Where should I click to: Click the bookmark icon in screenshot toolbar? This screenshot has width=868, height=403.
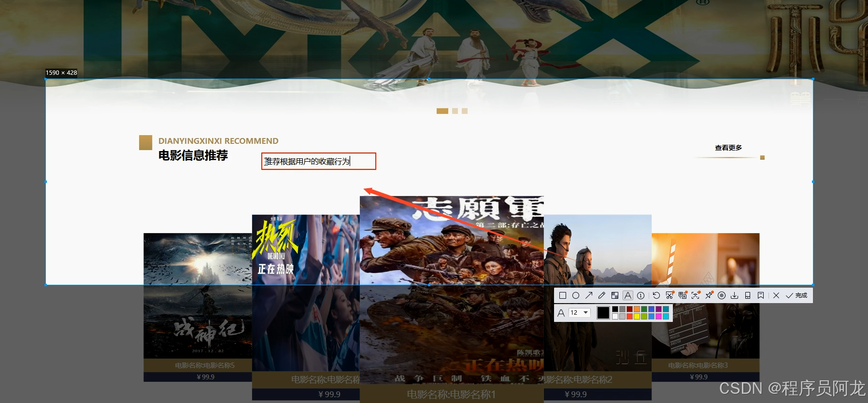pos(761,295)
